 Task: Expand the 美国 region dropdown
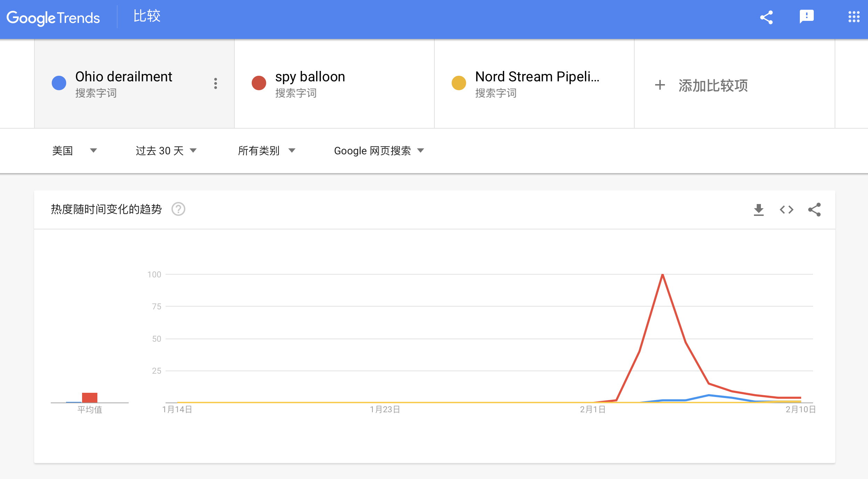tap(74, 151)
